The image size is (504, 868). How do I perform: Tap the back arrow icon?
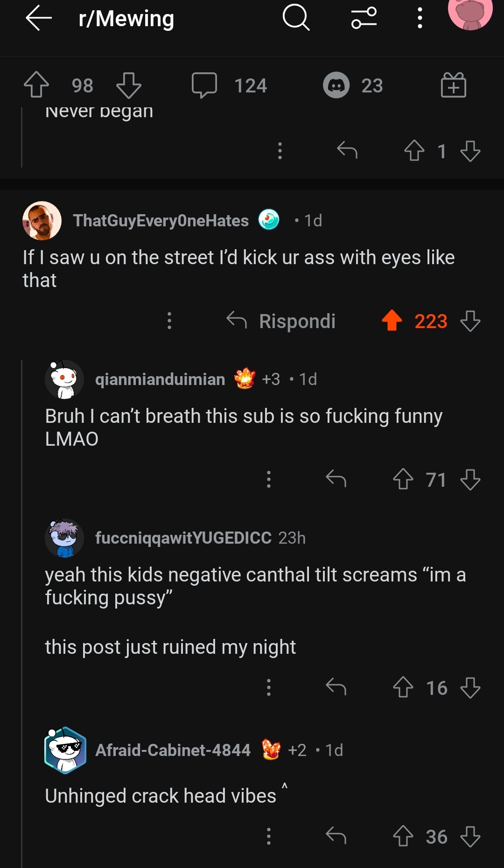[38, 19]
